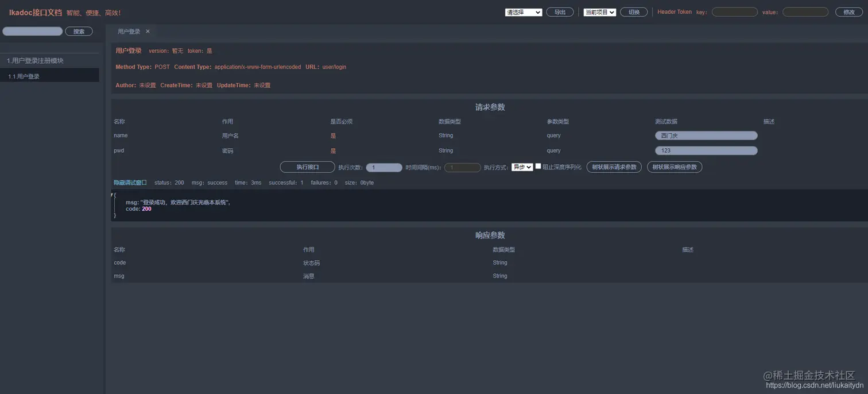Viewport: 868px width, 394px height.
Task: Select the 用户登录 tab
Action: 129,32
